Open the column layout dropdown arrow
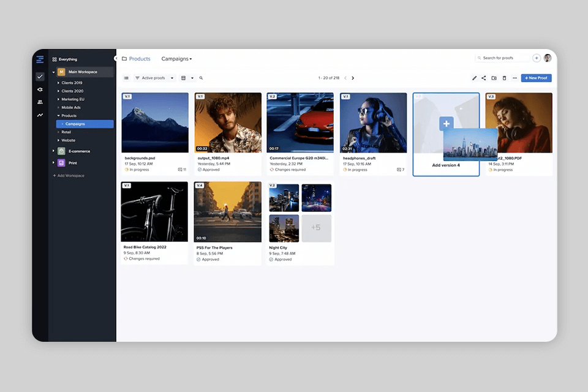 192,78
